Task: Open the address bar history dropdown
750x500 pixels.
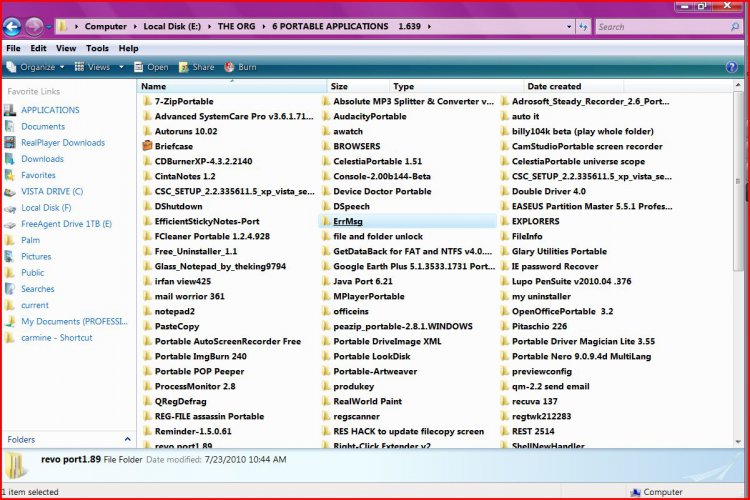Action: (569, 27)
